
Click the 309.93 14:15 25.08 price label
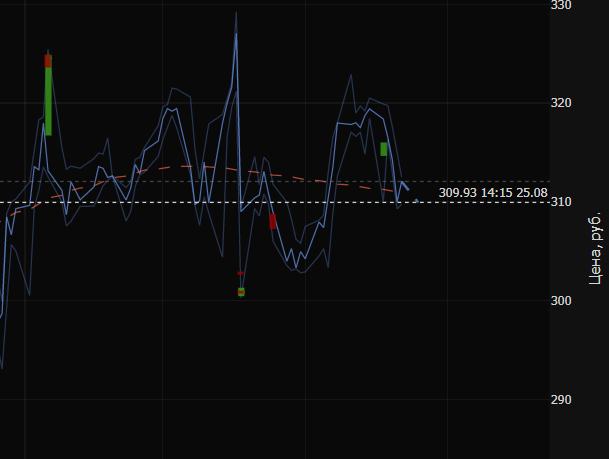pos(493,193)
